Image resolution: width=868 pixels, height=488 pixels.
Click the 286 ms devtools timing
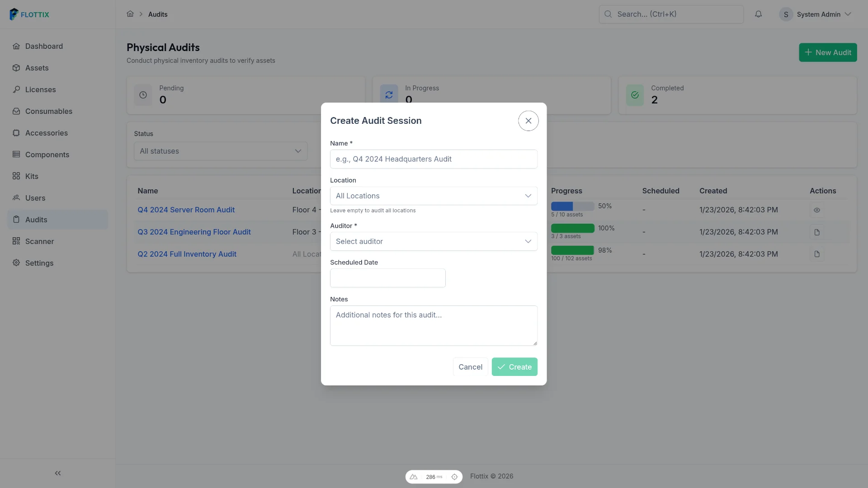pos(434,477)
